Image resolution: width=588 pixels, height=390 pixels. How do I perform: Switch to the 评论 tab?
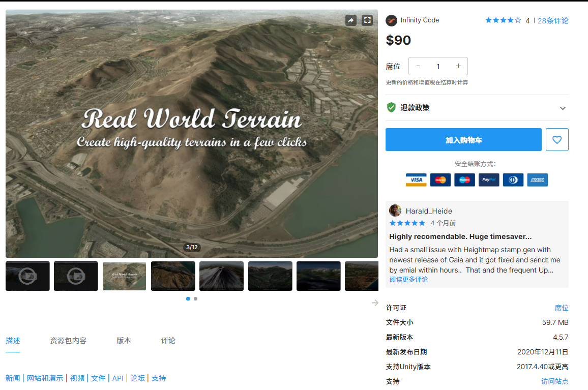168,341
